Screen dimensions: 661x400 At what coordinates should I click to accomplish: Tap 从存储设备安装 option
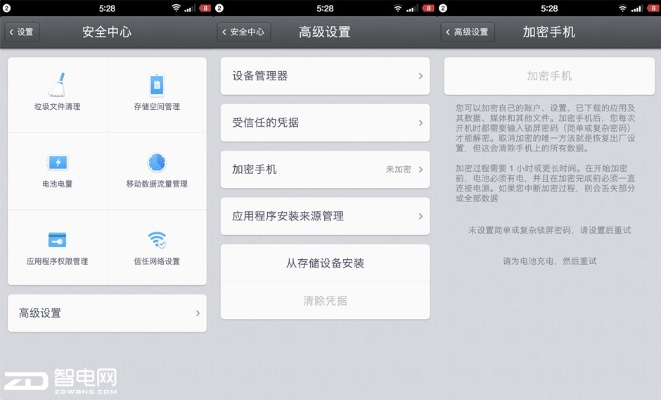pos(325,263)
